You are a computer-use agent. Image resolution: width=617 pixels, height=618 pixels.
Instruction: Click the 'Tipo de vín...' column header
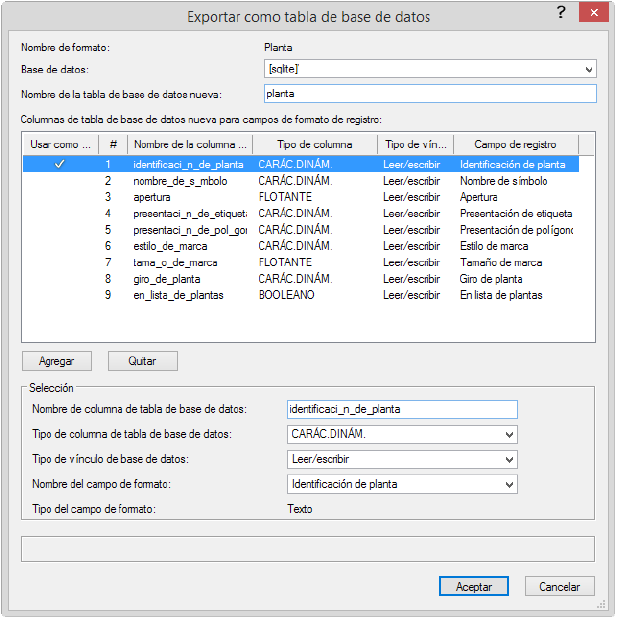[416, 144]
